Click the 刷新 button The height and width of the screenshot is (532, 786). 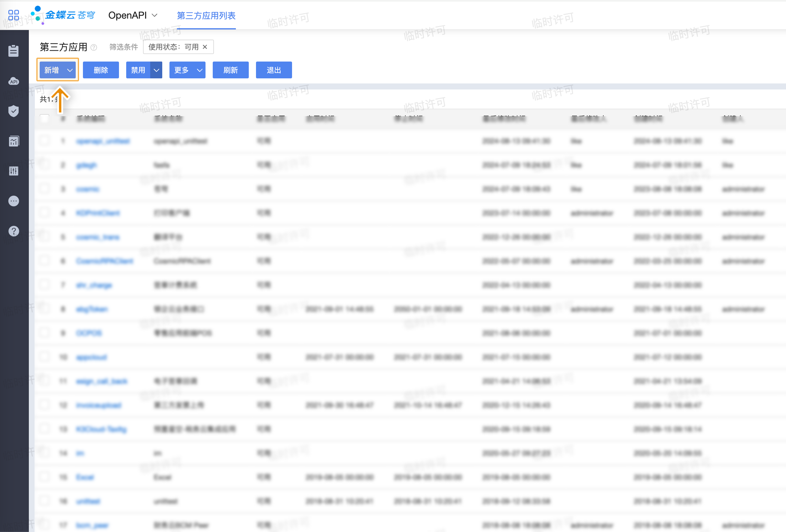pyautogui.click(x=230, y=70)
